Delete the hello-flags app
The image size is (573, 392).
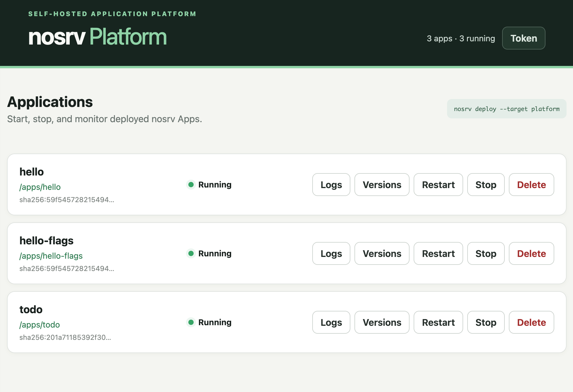[x=531, y=253]
